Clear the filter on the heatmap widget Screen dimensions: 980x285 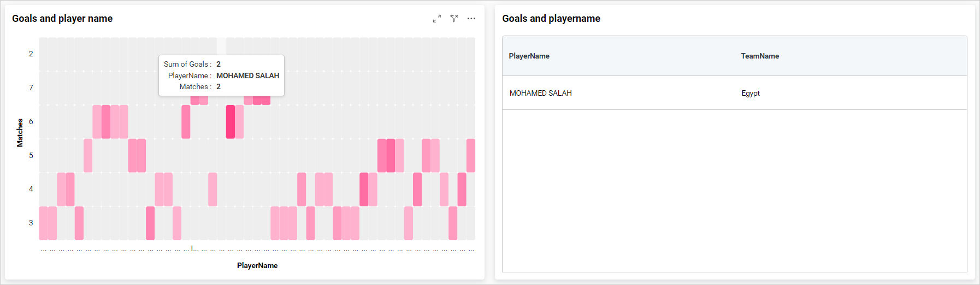coord(454,19)
